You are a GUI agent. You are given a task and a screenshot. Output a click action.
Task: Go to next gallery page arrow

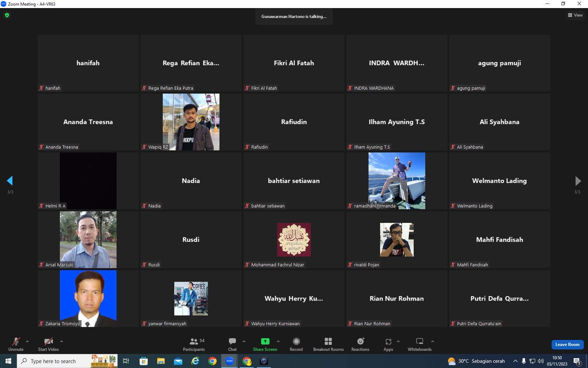(x=578, y=181)
